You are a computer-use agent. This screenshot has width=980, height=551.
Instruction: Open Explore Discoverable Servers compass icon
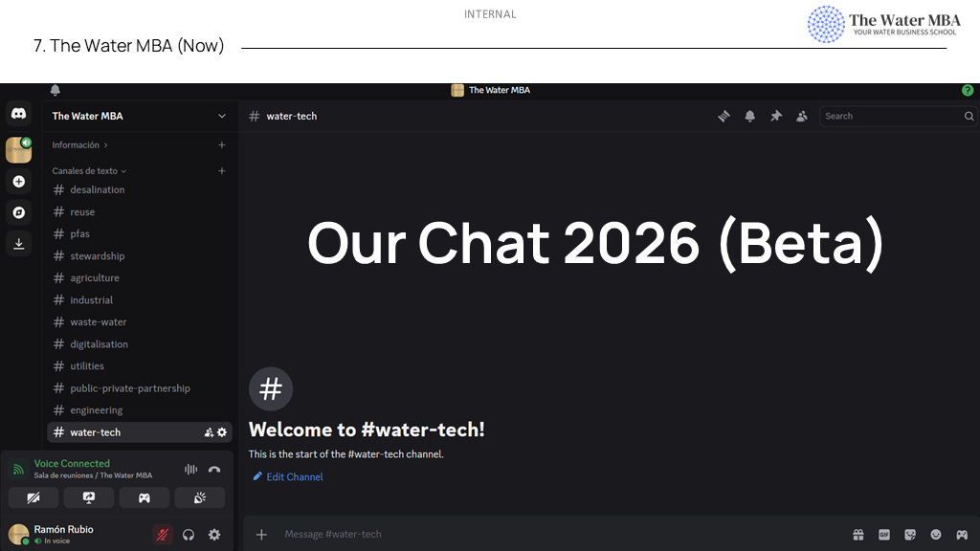point(19,212)
